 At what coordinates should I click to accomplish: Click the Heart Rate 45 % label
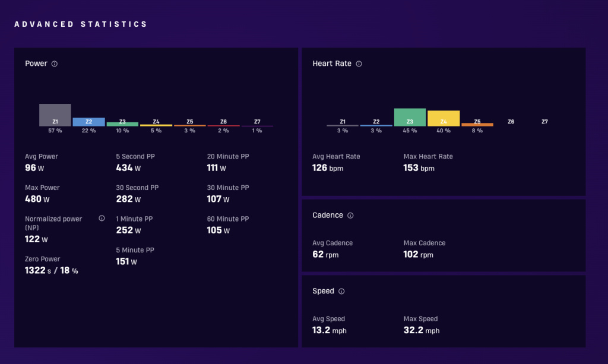point(410,131)
